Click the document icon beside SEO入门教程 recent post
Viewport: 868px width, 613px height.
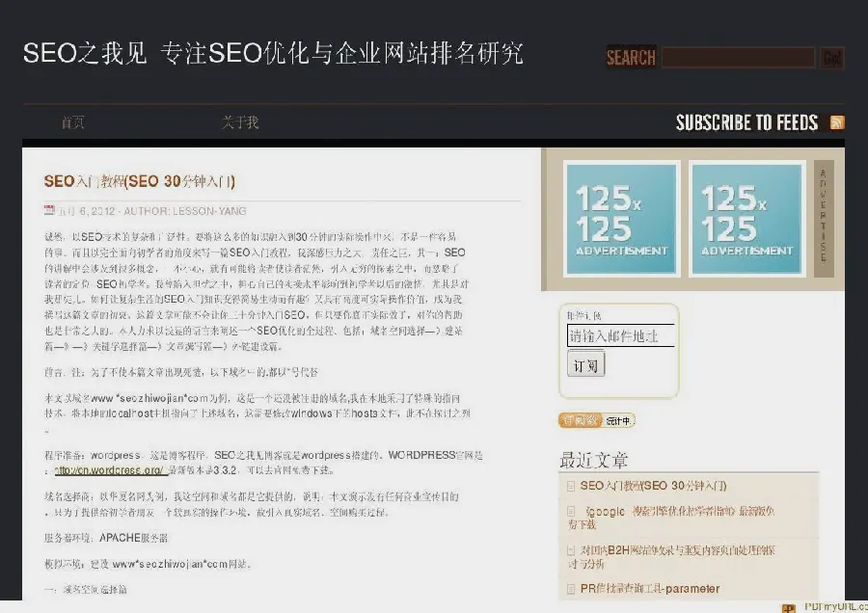pyautogui.click(x=571, y=487)
